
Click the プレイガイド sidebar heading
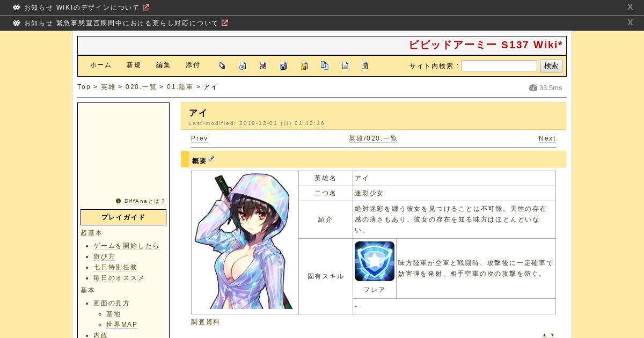(x=123, y=217)
